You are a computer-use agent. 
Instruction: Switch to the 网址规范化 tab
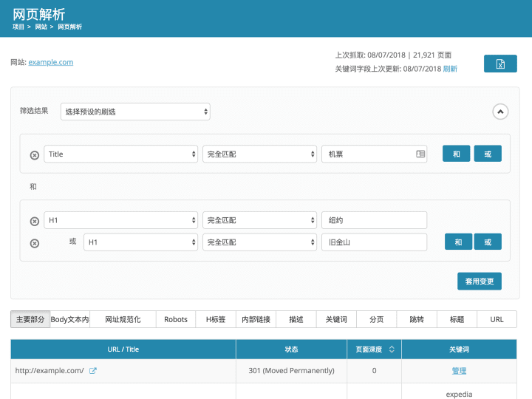123,319
